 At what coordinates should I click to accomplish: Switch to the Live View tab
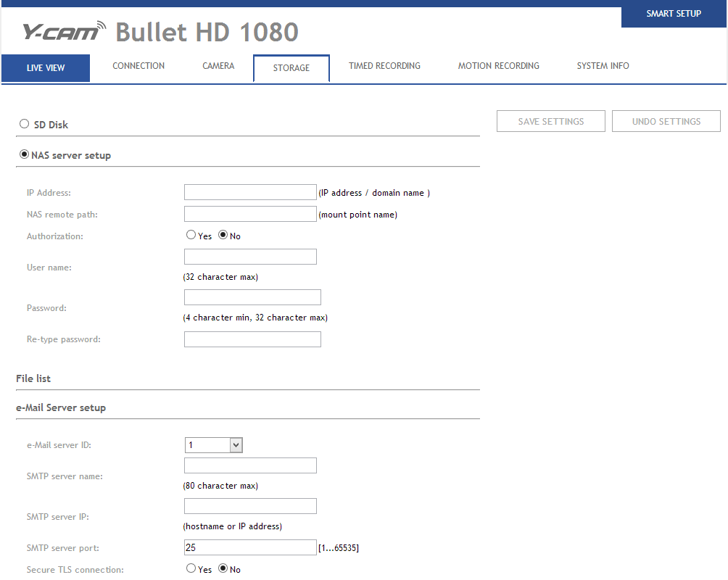pos(46,68)
